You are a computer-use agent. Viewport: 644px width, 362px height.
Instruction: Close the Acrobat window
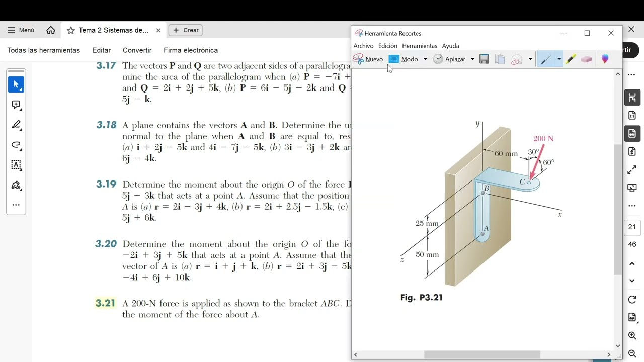tap(632, 30)
